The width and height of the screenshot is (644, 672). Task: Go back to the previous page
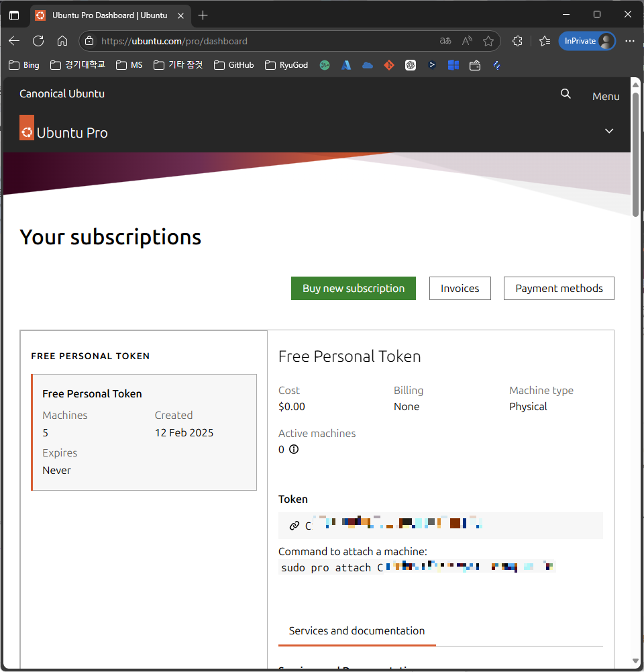14,41
